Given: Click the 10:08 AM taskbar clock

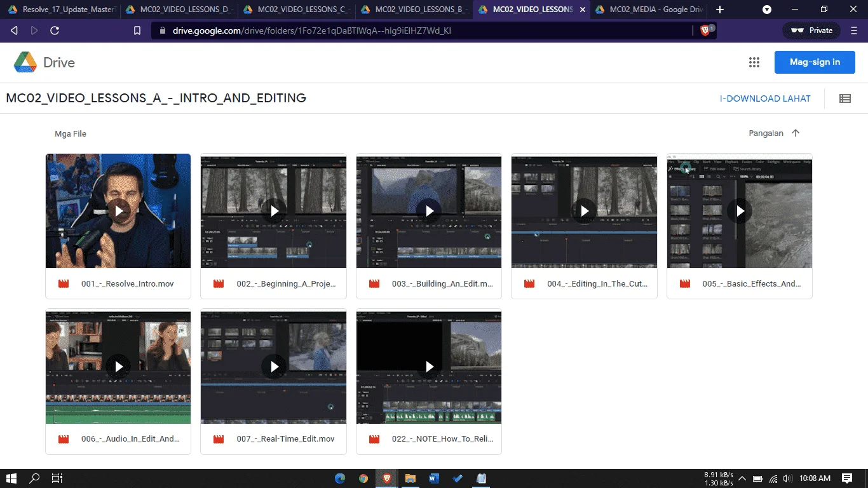Looking at the screenshot, I should (x=815, y=478).
